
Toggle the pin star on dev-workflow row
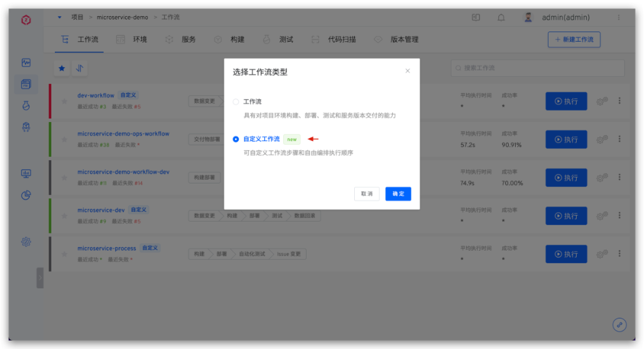[64, 101]
